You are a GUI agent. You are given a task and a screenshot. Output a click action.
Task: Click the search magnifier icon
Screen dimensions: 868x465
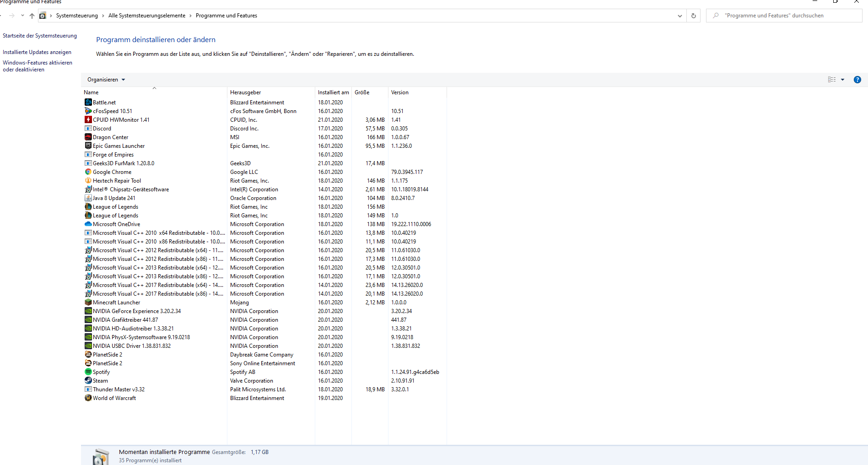(x=716, y=16)
